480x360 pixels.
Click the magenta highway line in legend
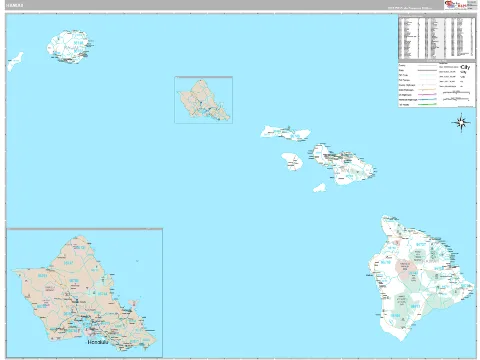click(x=427, y=95)
